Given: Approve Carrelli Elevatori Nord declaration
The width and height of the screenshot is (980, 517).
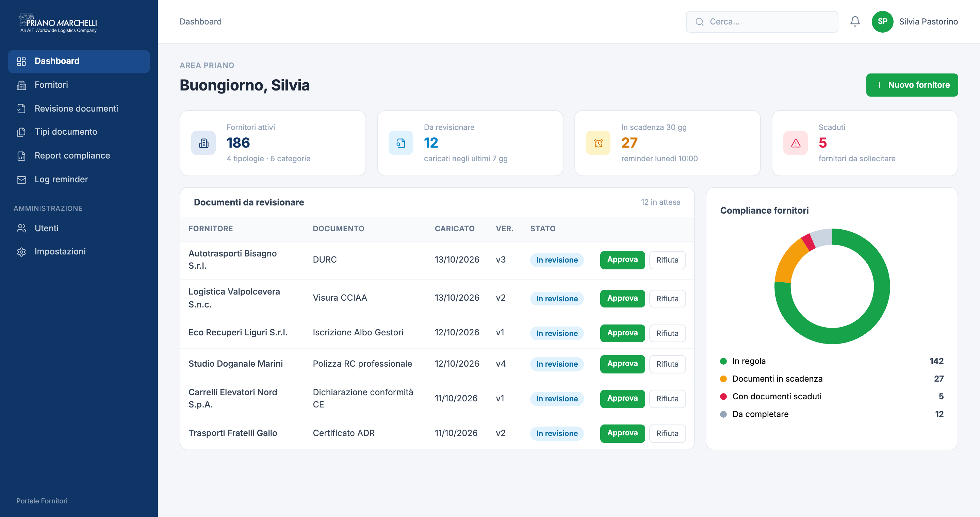Looking at the screenshot, I should (622, 399).
